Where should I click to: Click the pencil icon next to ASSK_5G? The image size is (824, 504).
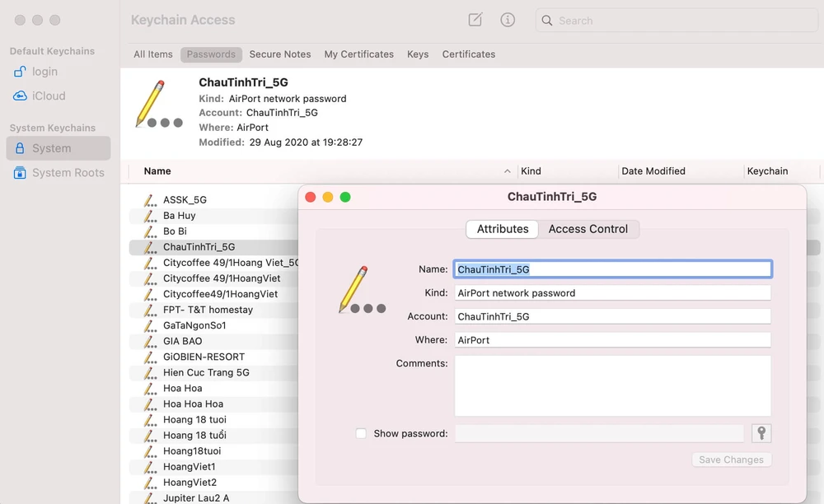[149, 200]
